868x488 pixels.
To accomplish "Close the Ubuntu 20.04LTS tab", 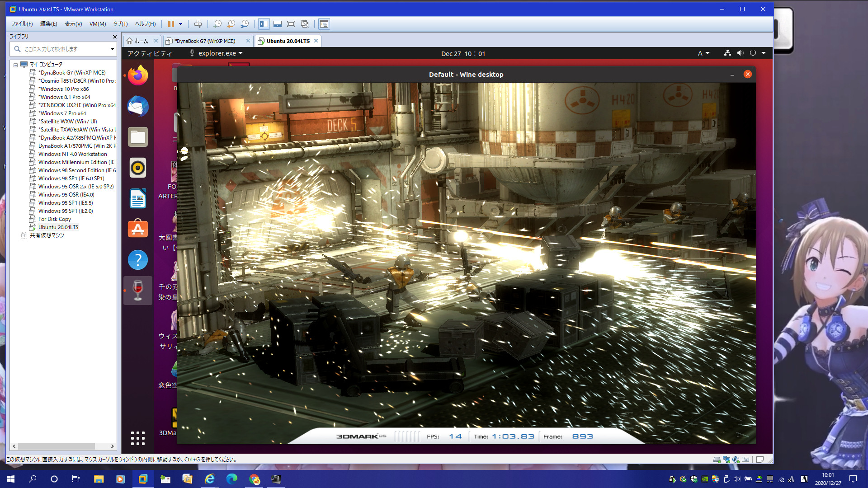I will (x=316, y=41).
